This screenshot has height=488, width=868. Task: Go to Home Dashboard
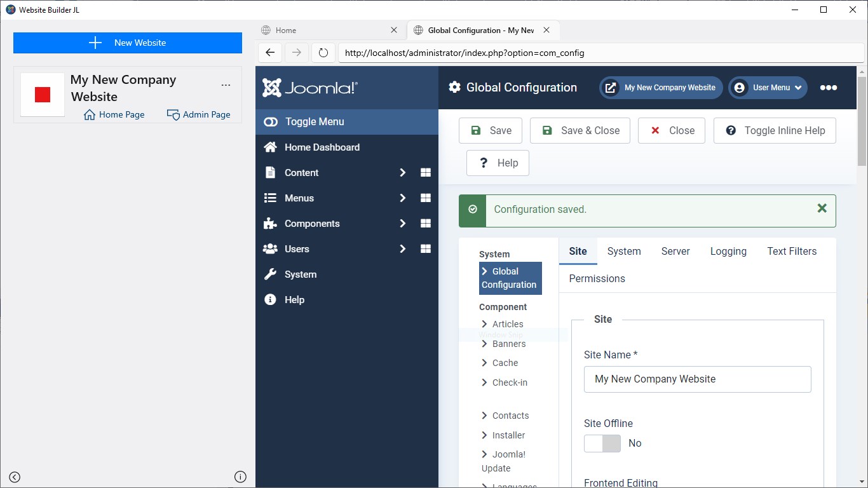[x=347, y=147]
